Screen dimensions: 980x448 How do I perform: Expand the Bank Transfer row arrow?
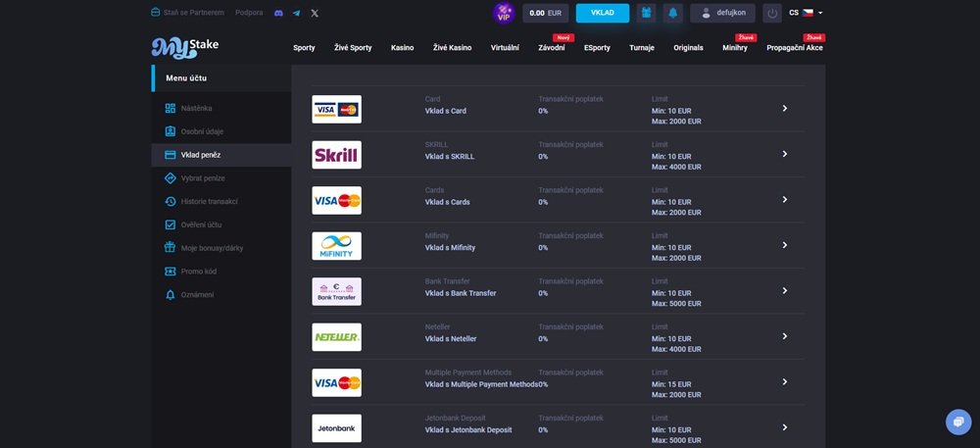pyautogui.click(x=785, y=290)
